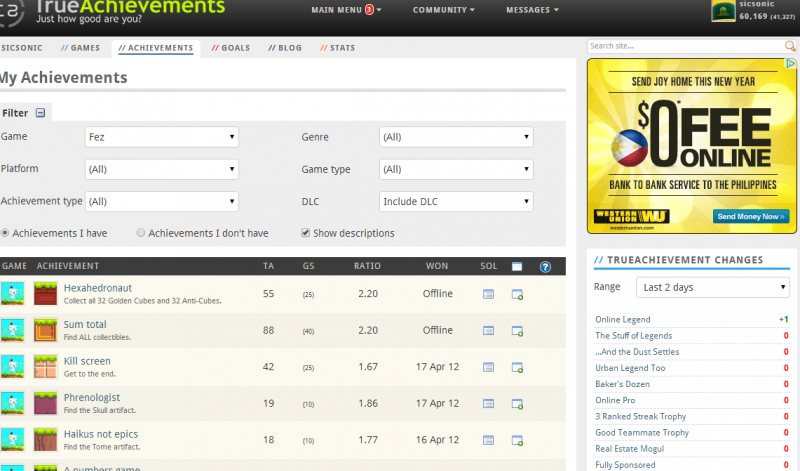
Task: Click the Haikus not epics achievement tile icon
Action: point(45,439)
